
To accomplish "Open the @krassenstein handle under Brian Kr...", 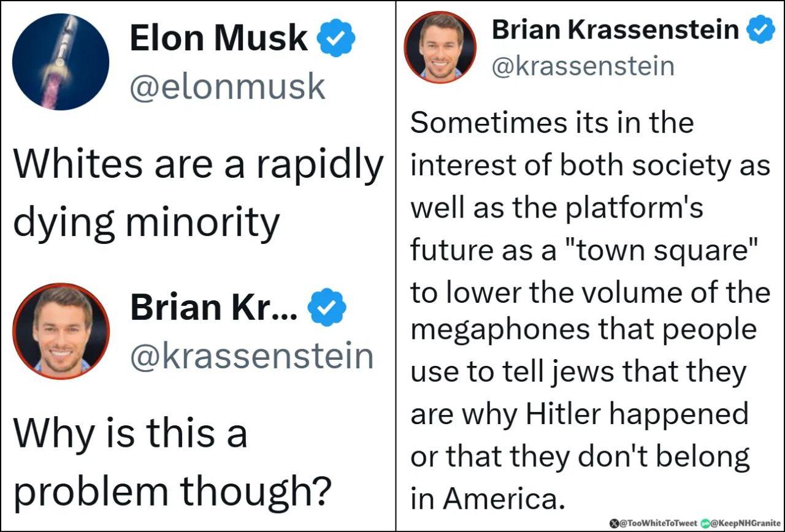I will (x=251, y=356).
